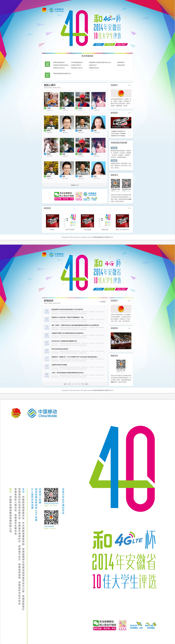Click the 评选标准 tag label
175x644 pixels.
tap(114, 148)
